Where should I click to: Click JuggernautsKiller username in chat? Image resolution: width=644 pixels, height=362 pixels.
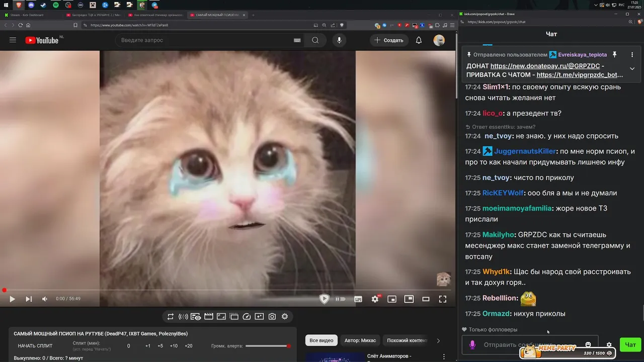(525, 151)
